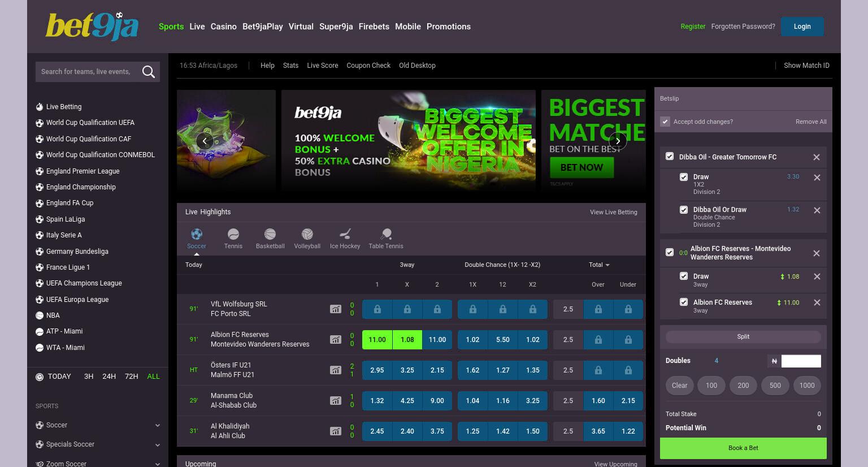Open NBA league in sidebar
This screenshot has width=868, height=467.
pos(53,315)
